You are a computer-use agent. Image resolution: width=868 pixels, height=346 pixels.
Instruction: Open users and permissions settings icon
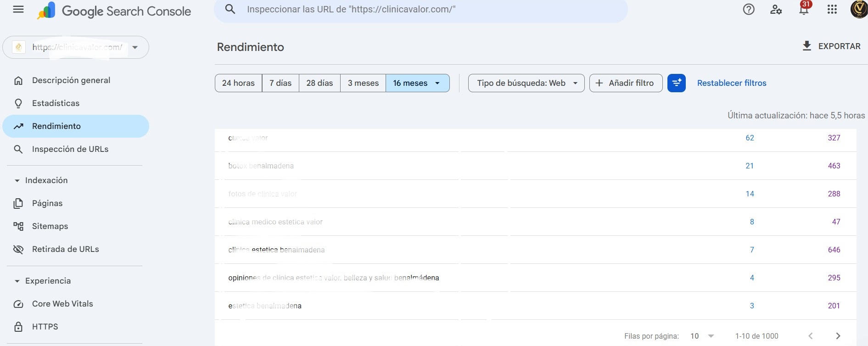coord(776,9)
